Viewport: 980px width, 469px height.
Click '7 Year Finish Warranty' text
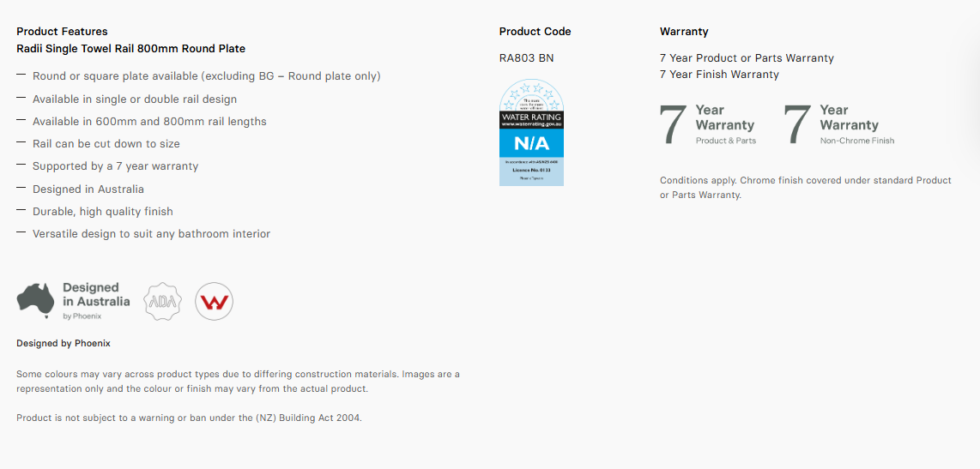click(719, 75)
